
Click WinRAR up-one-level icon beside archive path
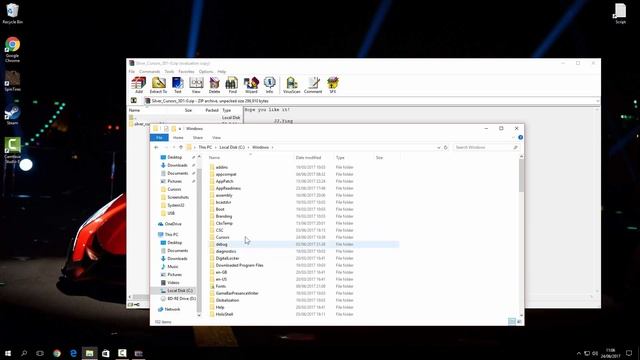tap(133, 100)
